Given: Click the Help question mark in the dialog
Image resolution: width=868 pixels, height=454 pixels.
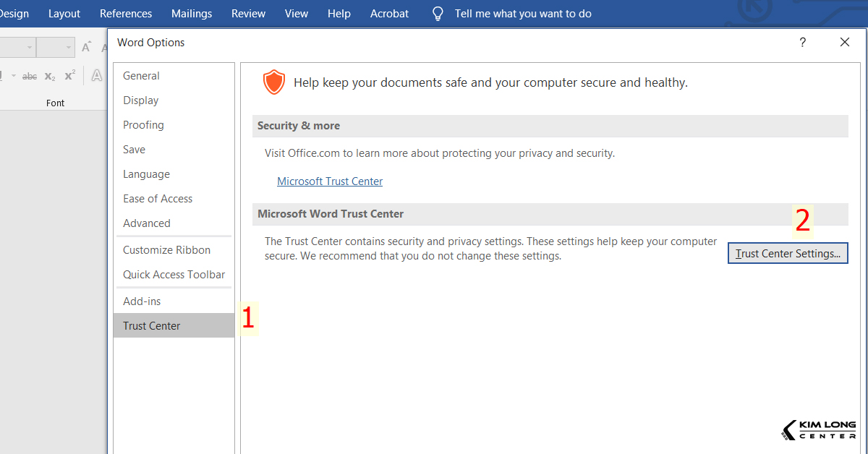Looking at the screenshot, I should coord(802,43).
